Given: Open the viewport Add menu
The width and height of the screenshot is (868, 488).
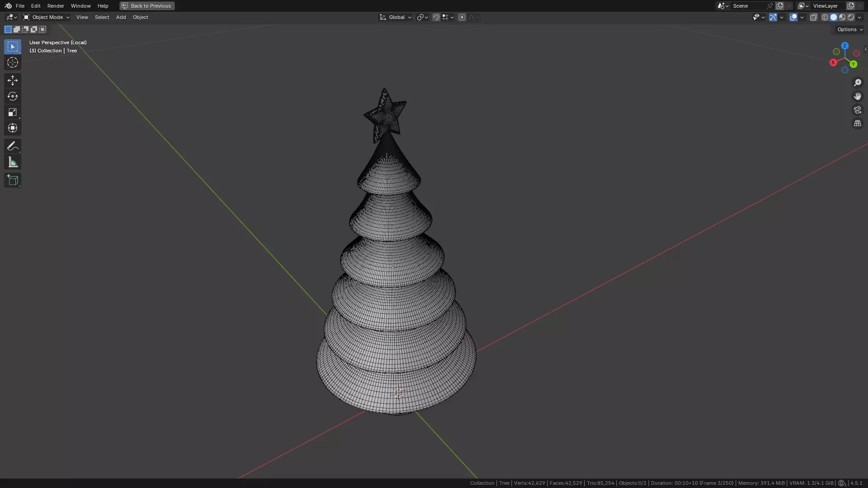Looking at the screenshot, I should [121, 17].
